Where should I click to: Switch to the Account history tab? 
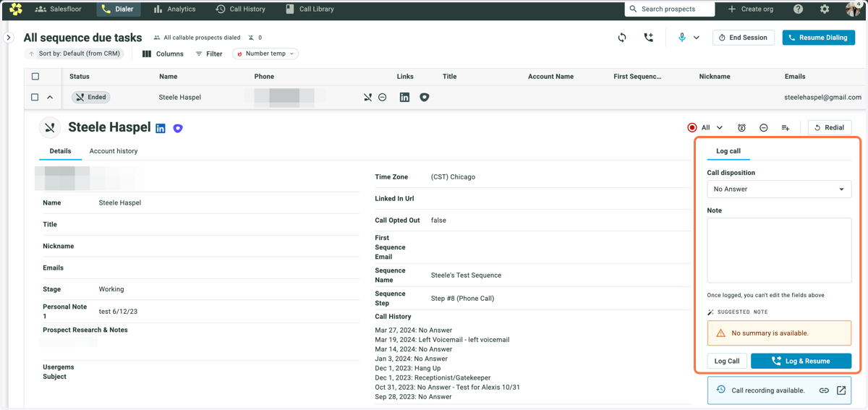(x=114, y=151)
